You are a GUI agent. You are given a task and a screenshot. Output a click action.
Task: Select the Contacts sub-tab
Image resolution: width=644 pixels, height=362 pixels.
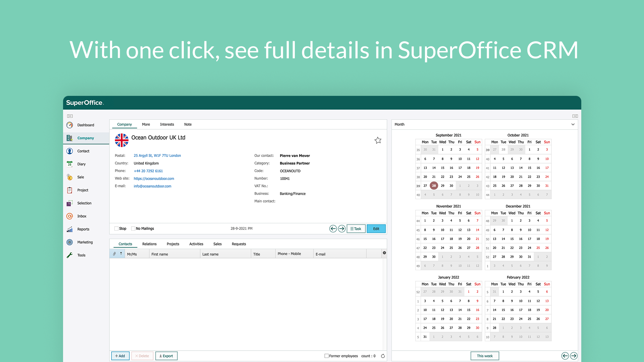coord(125,244)
